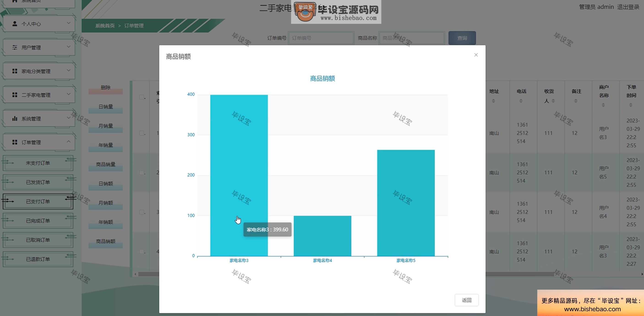
Task: Open 已支付订单 submenu item
Action: click(x=38, y=201)
